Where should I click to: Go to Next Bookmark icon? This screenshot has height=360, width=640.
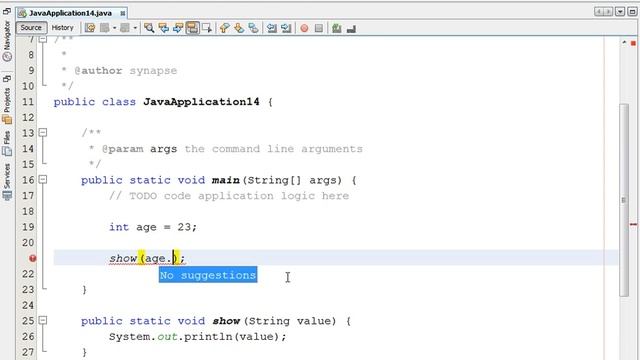[x=239, y=28]
